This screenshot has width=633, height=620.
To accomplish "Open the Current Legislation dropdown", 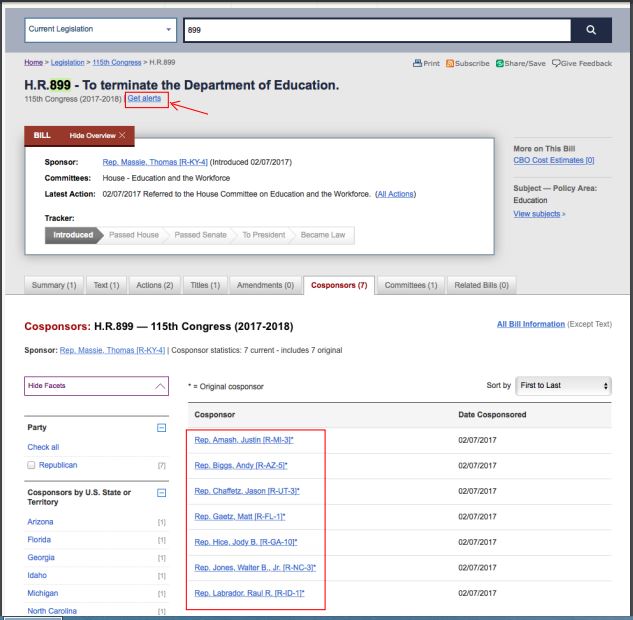I will [x=97, y=31].
